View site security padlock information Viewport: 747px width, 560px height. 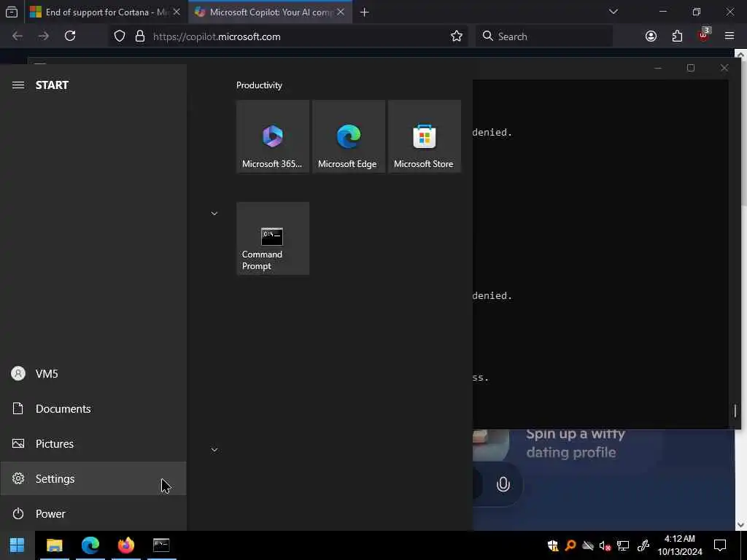pyautogui.click(x=140, y=36)
